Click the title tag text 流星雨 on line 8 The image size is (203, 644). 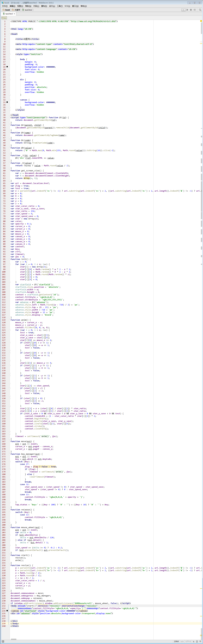27,39
